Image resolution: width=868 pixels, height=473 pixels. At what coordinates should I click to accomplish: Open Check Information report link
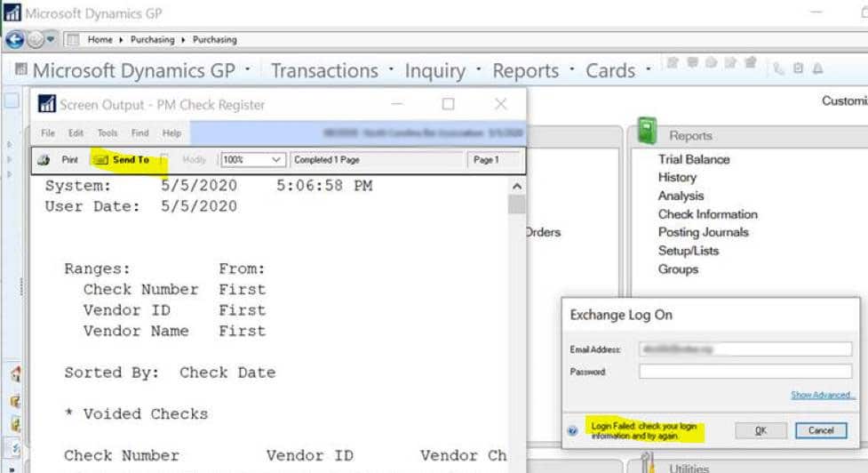point(707,213)
